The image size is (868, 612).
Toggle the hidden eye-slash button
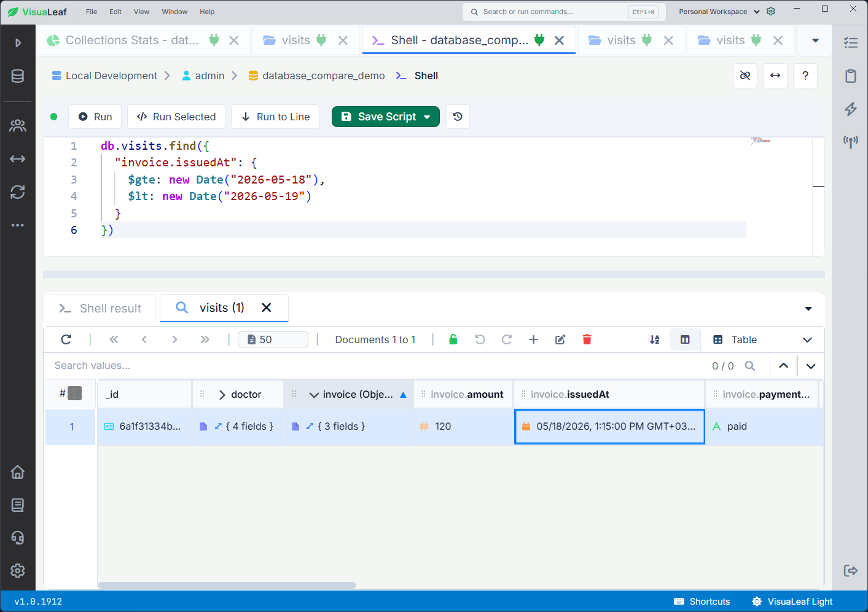coord(745,76)
